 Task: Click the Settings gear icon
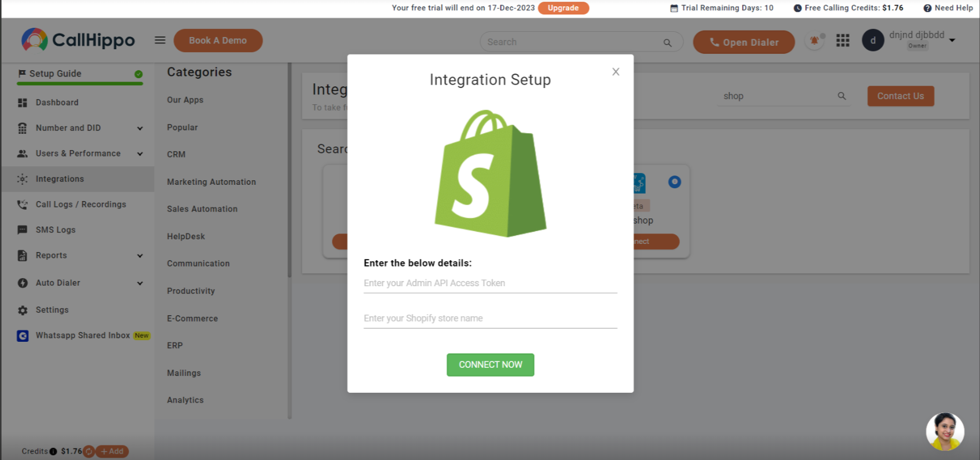(23, 310)
